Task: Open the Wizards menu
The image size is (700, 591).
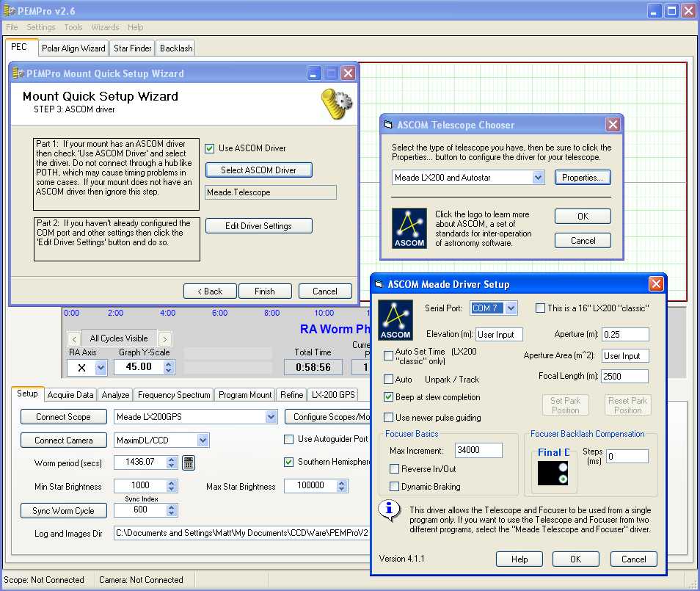Action: pyautogui.click(x=105, y=27)
